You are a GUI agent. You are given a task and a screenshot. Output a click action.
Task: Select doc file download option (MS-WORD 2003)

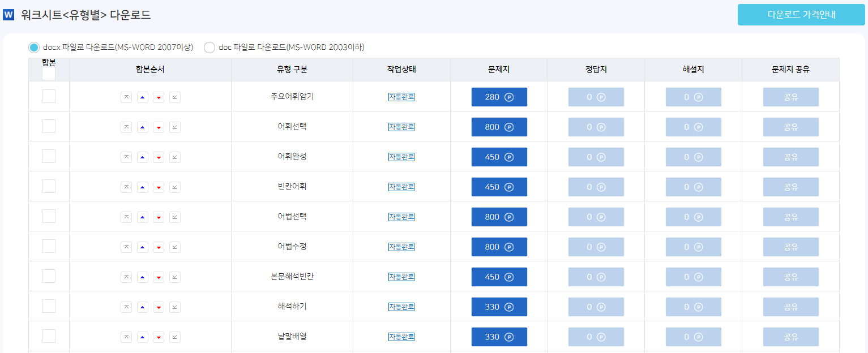click(x=209, y=48)
